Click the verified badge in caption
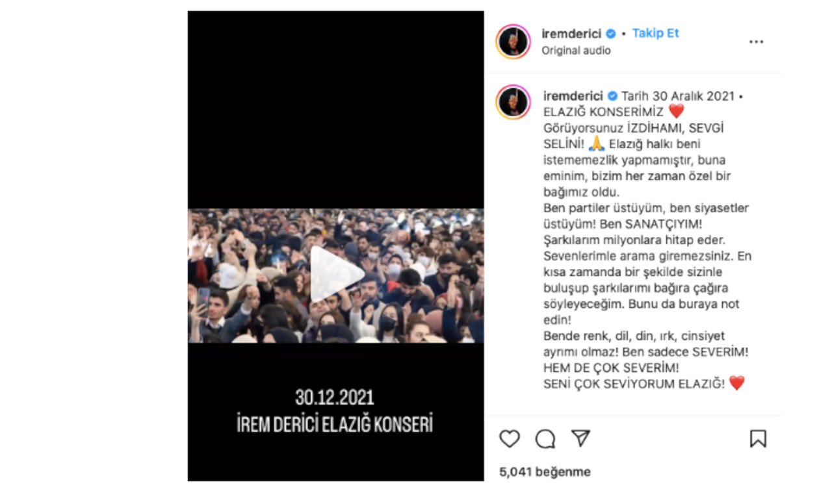Screen dimensions: 832x504 pyautogui.click(x=612, y=96)
